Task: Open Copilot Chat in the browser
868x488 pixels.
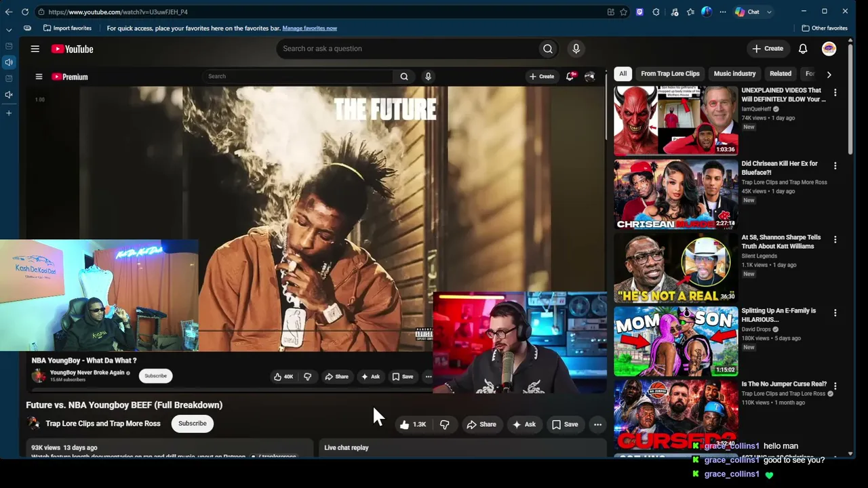Action: pos(747,12)
